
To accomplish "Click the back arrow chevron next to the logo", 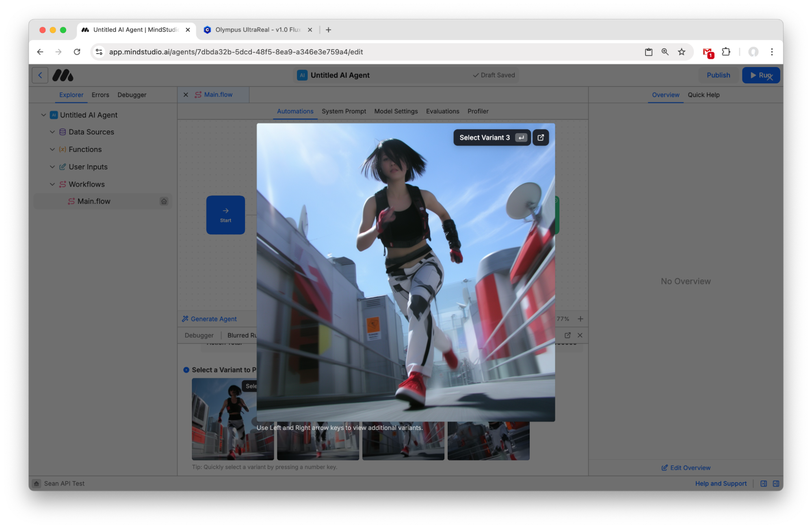I will pyautogui.click(x=40, y=75).
